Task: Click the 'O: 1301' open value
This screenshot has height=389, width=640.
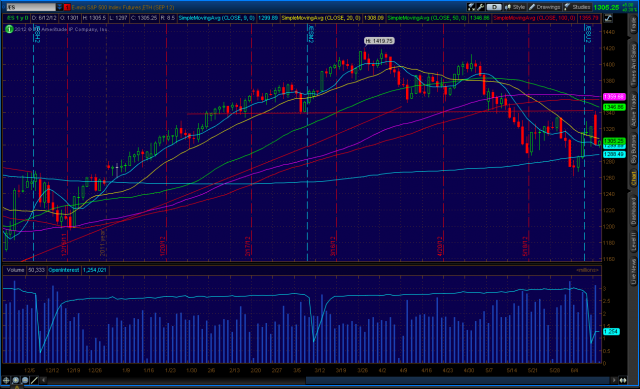Action: pyautogui.click(x=70, y=18)
